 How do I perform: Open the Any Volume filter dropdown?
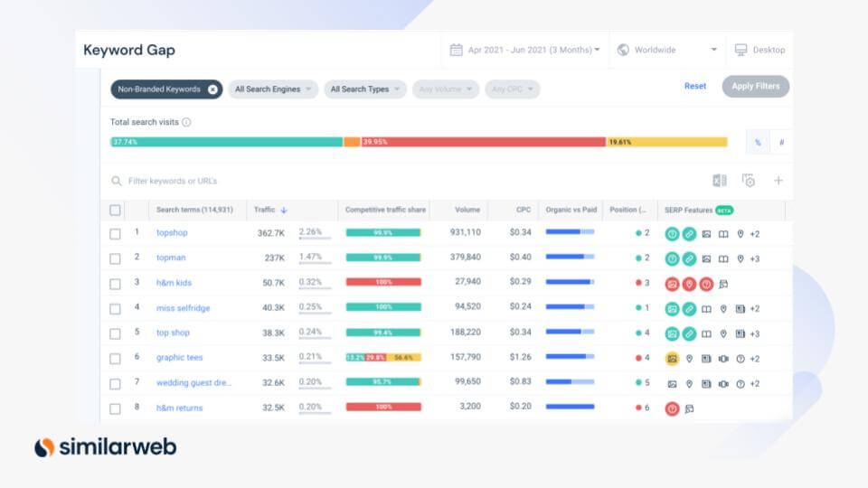pyautogui.click(x=446, y=89)
